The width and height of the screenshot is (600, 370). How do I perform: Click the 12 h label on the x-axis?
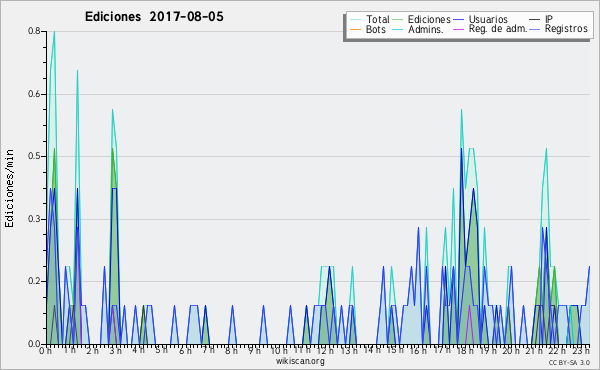coord(324,350)
